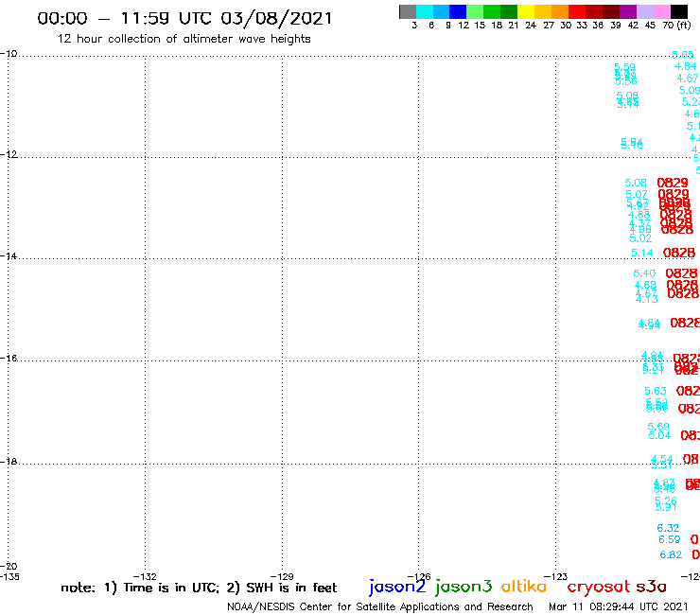Click the subtitle '12 hour collection of altimeter wave heights'
The image size is (700, 615).
point(184,39)
